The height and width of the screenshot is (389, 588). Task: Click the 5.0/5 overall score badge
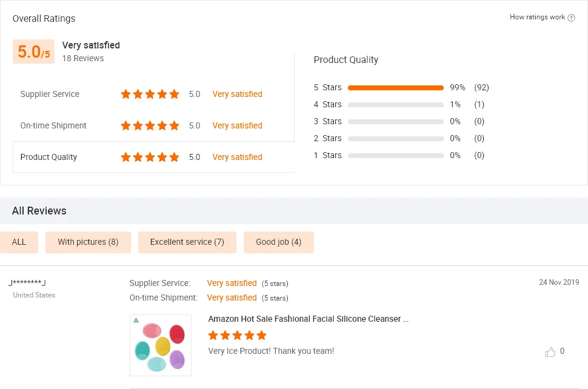[x=33, y=52]
